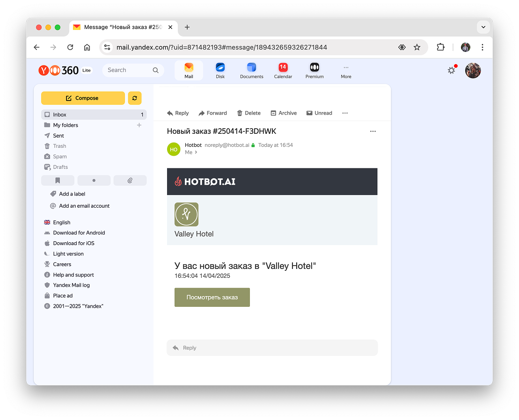Image resolution: width=519 pixels, height=420 pixels.
Task: Click the address bar URL
Action: (221, 47)
